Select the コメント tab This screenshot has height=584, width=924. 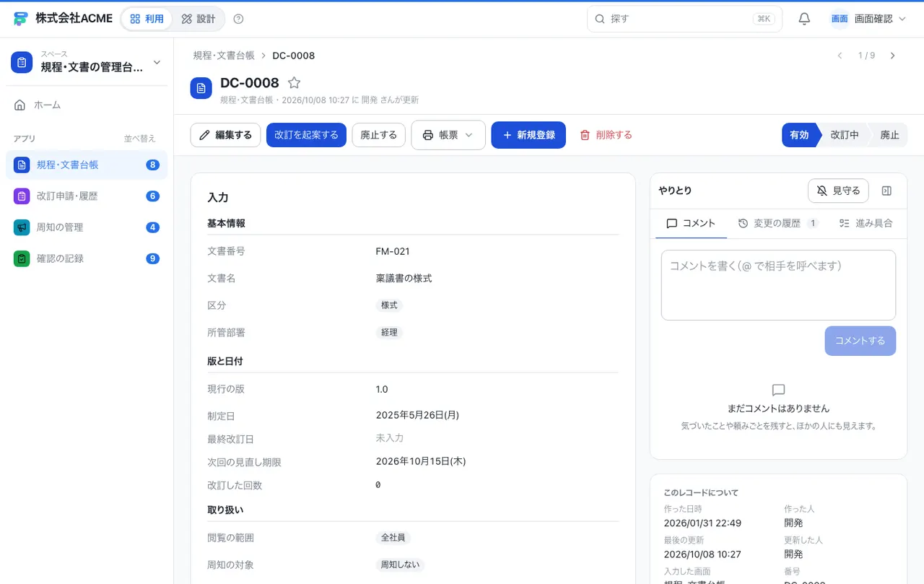tap(691, 223)
